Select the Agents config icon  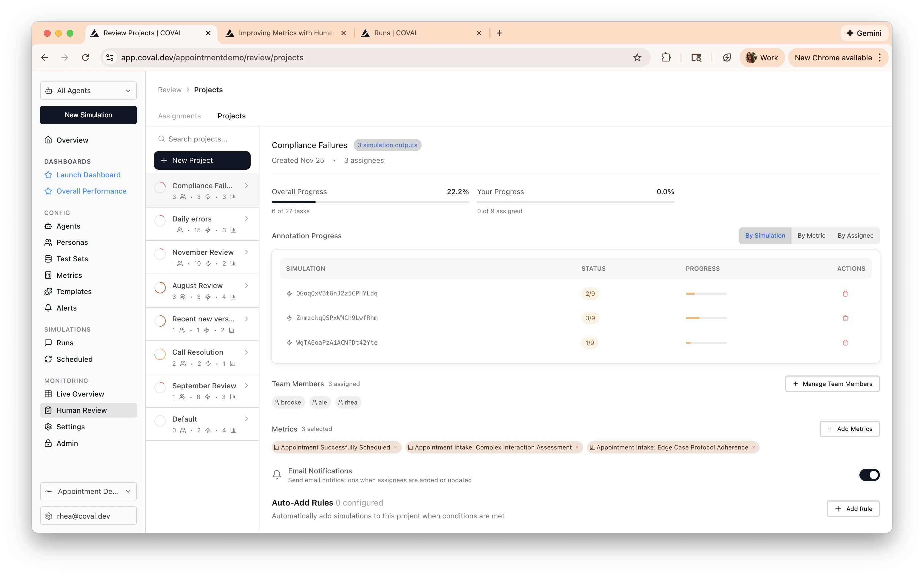(48, 226)
